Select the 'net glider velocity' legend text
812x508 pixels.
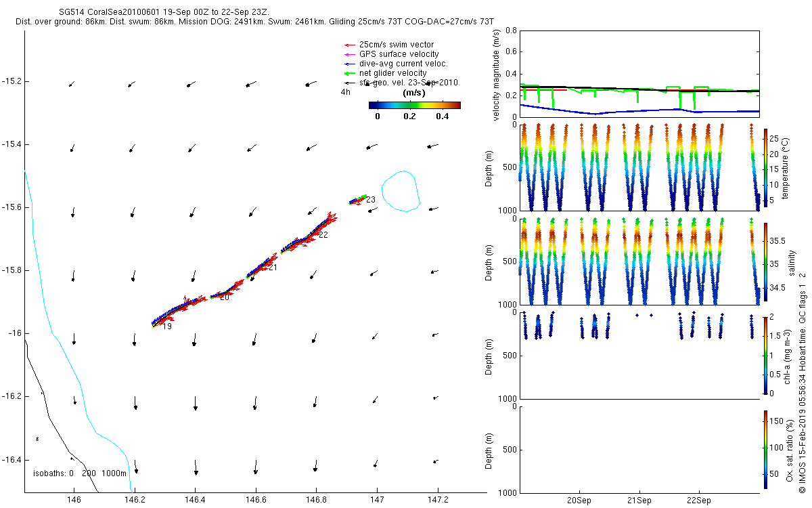(x=393, y=73)
